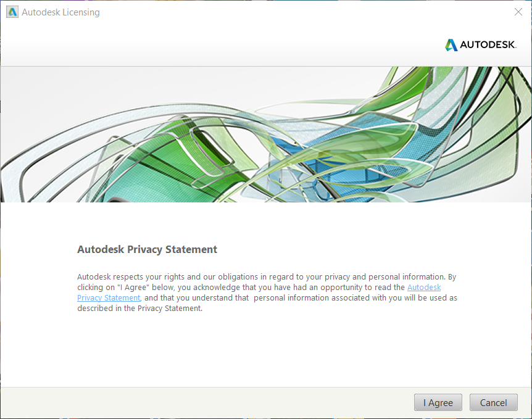Open the underlined "Autodesk" link word
This screenshot has width=532, height=419.
pos(424,288)
